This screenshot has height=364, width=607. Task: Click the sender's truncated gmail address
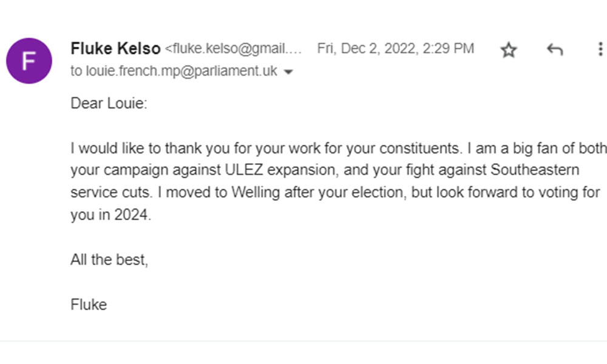point(234,49)
